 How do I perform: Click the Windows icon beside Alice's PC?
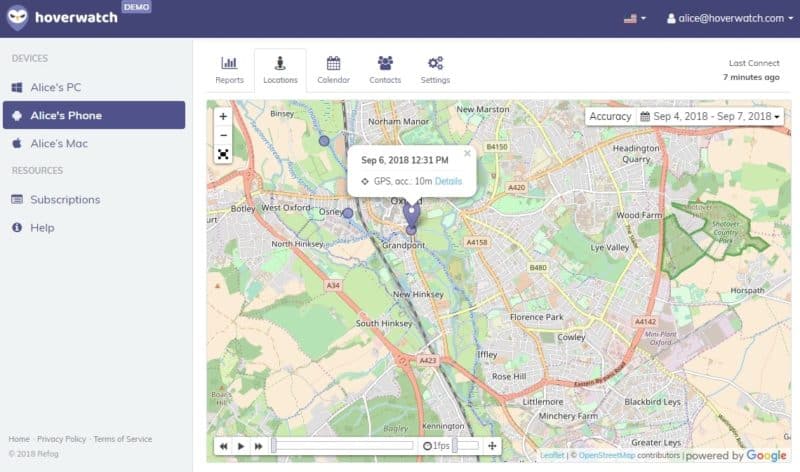pyautogui.click(x=17, y=87)
